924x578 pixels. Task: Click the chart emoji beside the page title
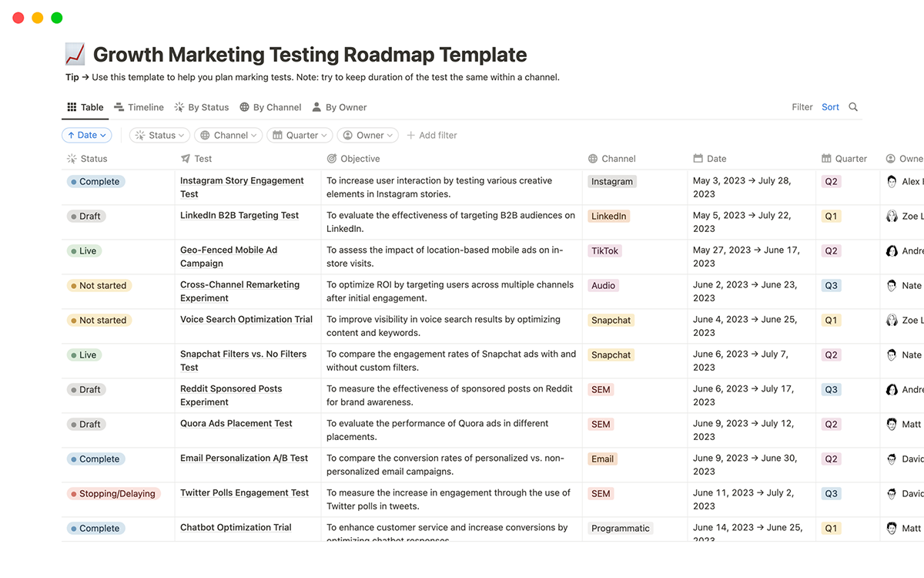(75, 54)
